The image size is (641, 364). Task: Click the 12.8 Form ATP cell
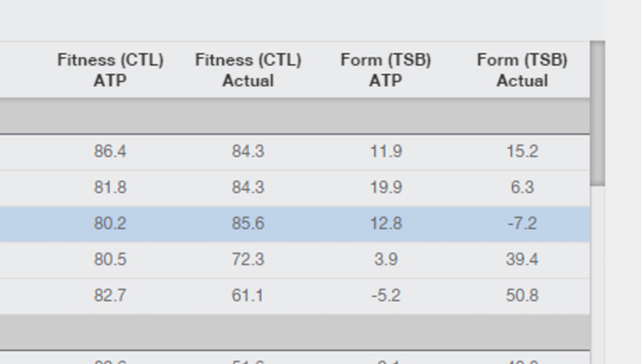point(386,223)
